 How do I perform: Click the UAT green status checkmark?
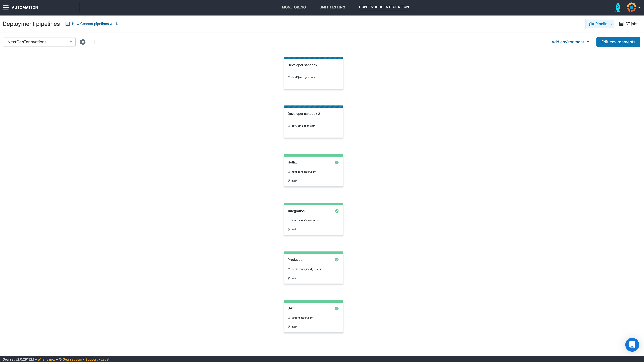click(337, 308)
